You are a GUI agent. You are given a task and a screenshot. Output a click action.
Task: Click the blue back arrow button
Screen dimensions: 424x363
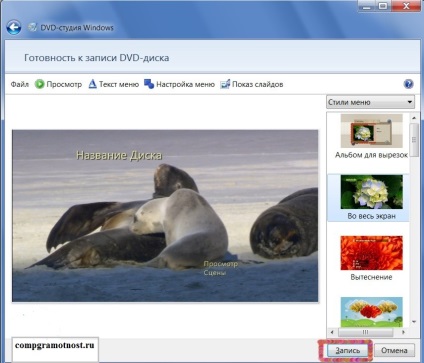14,27
